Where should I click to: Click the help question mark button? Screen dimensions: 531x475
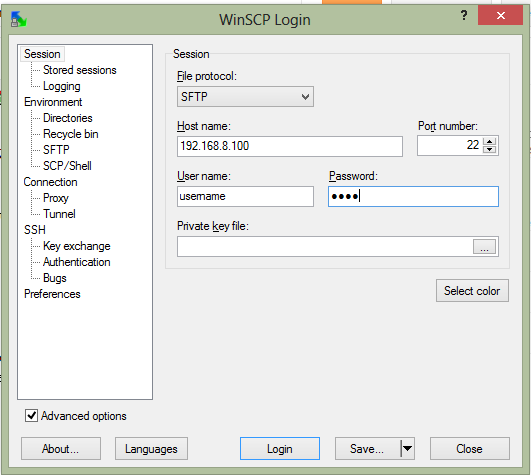tap(464, 15)
